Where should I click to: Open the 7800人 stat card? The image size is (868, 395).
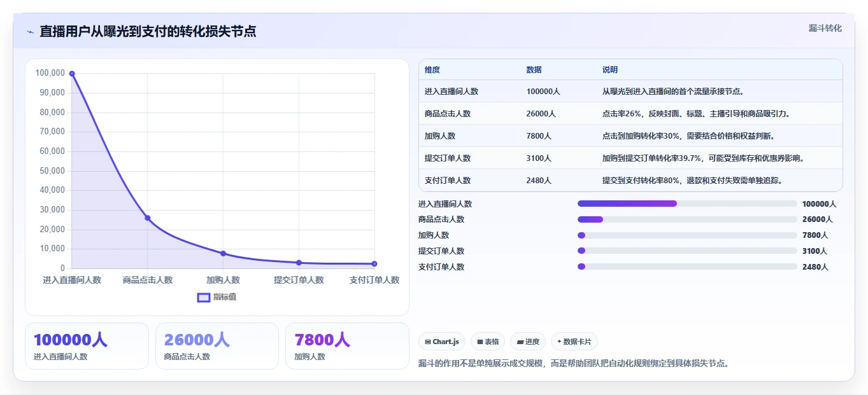coord(347,346)
